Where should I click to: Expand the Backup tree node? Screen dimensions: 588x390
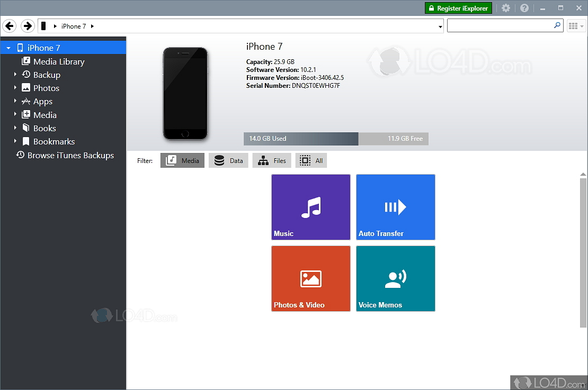click(15, 75)
